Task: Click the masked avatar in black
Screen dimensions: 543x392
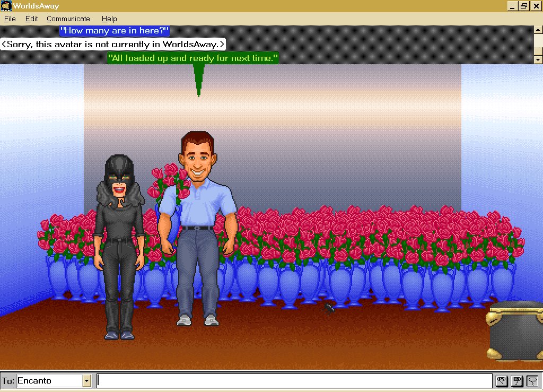Action: [119, 247]
